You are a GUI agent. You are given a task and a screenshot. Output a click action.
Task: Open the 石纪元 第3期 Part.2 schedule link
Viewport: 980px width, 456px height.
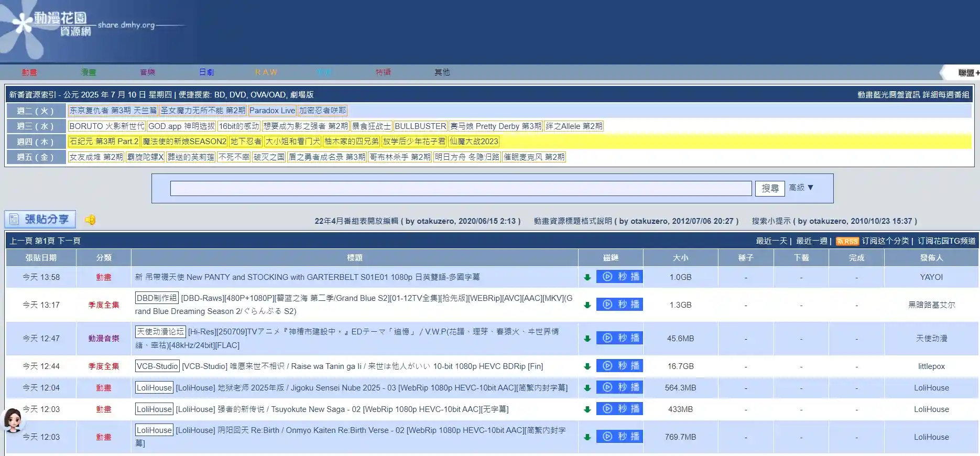pos(104,142)
